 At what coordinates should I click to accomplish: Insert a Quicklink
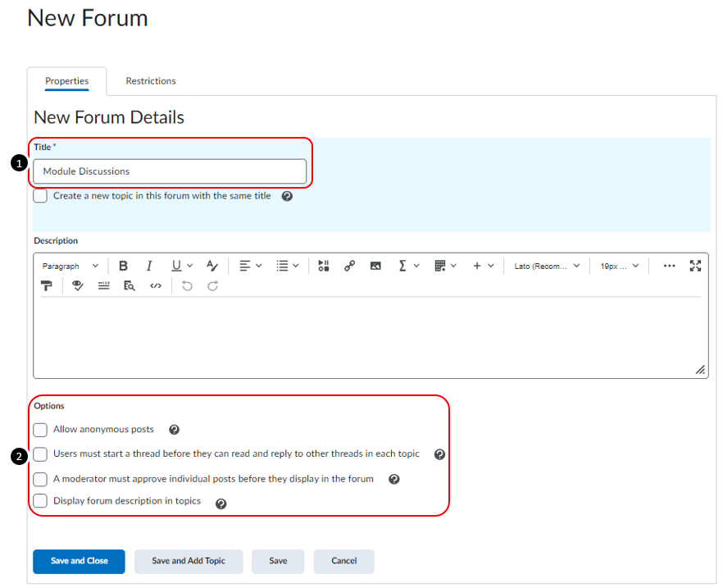[x=349, y=265]
